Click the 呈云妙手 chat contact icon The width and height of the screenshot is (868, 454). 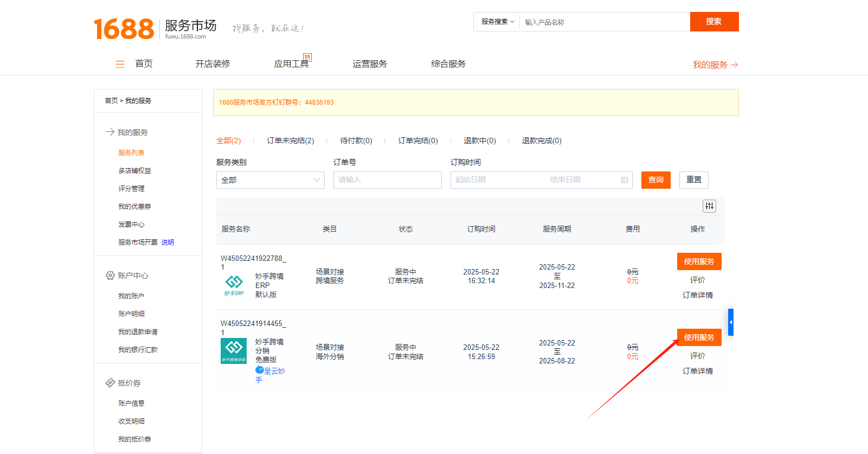click(x=259, y=370)
